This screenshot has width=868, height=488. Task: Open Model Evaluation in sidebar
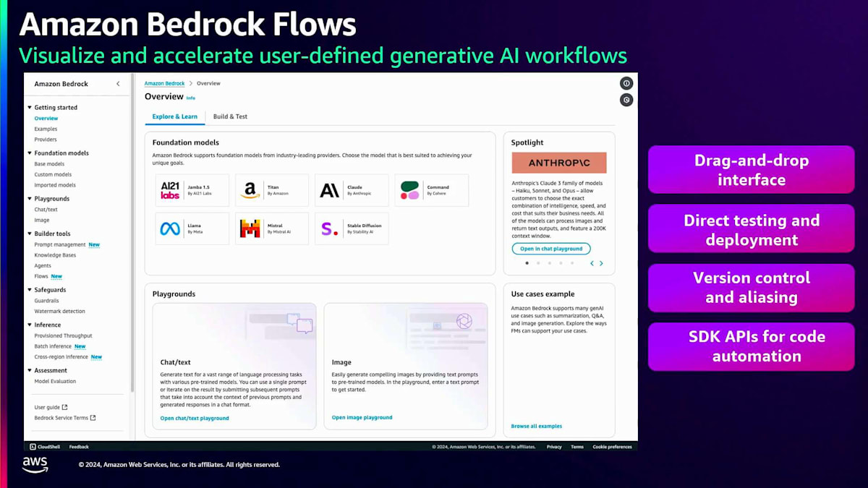coord(55,381)
